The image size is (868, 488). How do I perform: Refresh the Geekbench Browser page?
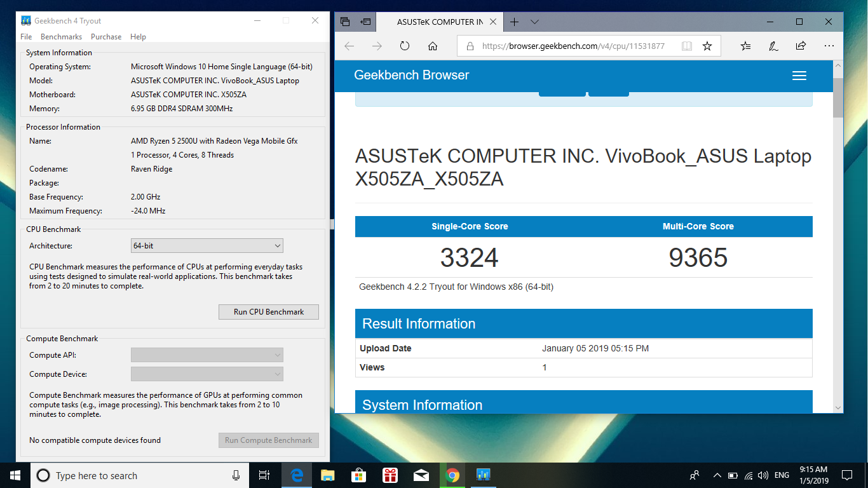point(405,46)
